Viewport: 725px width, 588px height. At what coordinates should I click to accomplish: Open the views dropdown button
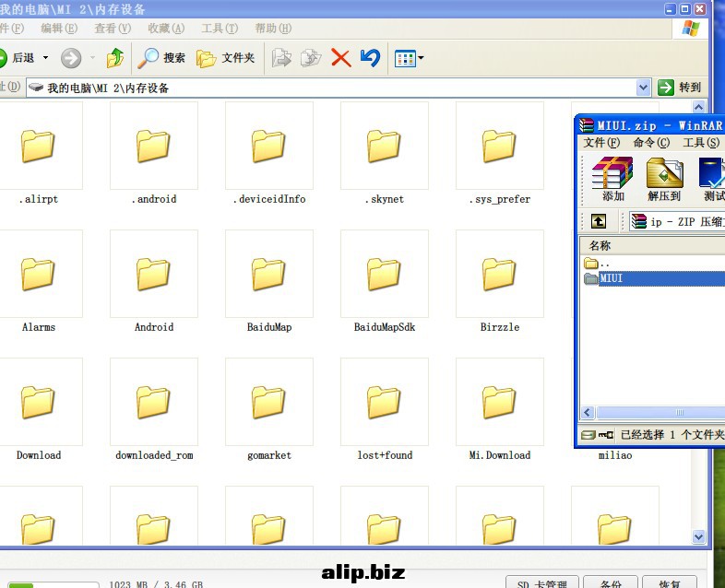tap(409, 58)
